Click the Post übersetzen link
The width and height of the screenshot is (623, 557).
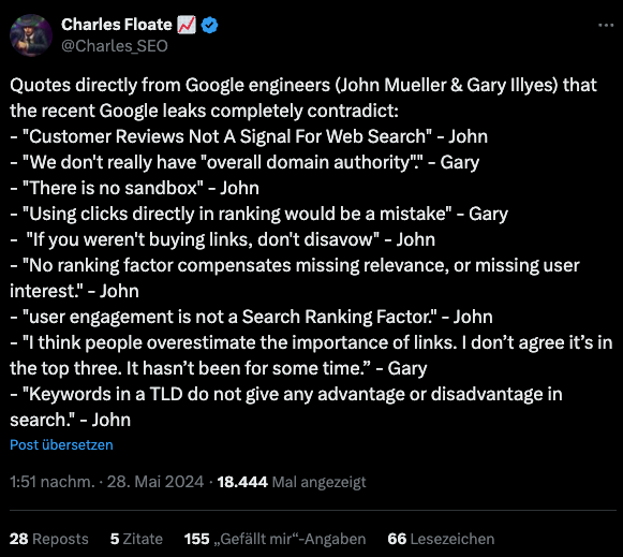(62, 445)
